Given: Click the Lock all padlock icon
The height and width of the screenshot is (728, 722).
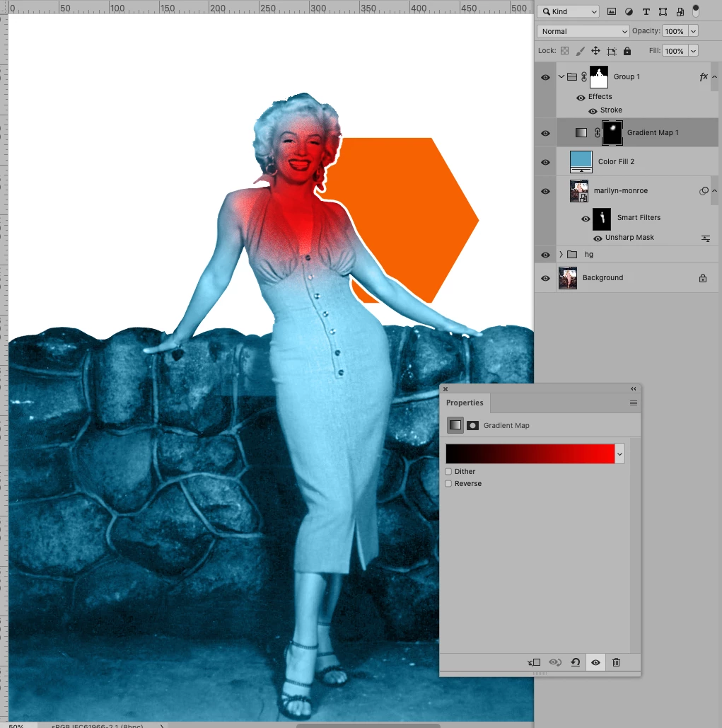Looking at the screenshot, I should [x=627, y=51].
